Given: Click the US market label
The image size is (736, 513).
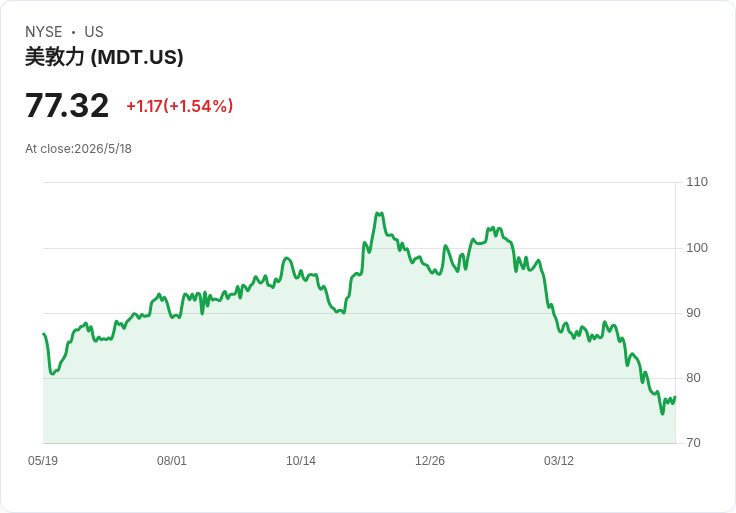Looking at the screenshot, I should pos(94,32).
